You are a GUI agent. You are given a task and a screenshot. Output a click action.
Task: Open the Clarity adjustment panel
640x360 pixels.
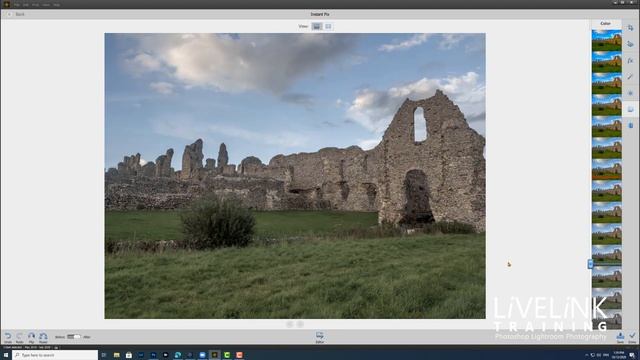[631, 125]
